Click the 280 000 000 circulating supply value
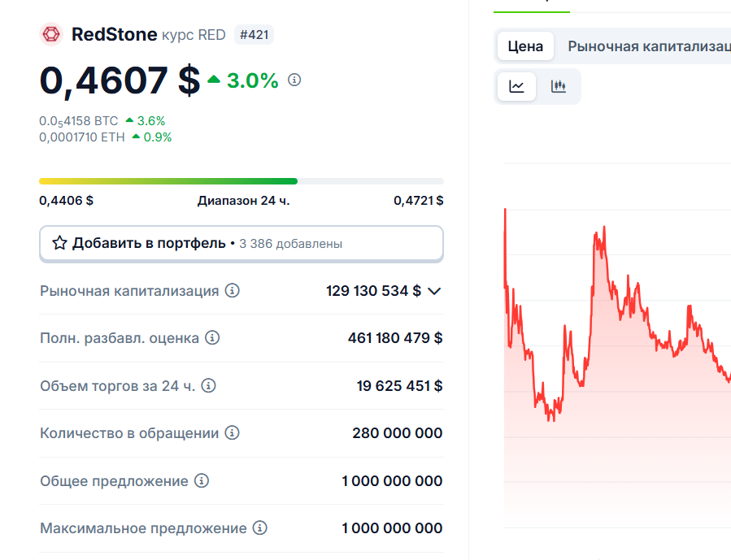The image size is (731, 560). pyautogui.click(x=397, y=433)
